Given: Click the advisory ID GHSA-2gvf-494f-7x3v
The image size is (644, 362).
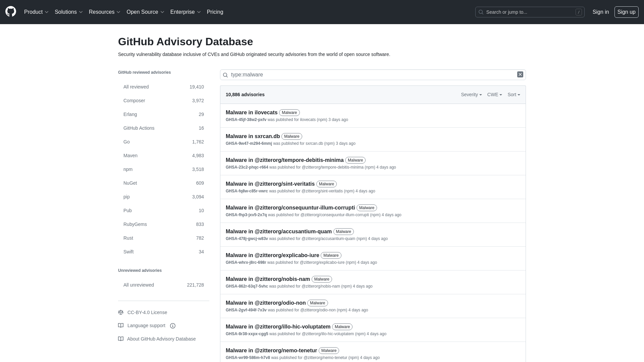Looking at the screenshot, I should coord(246,310).
